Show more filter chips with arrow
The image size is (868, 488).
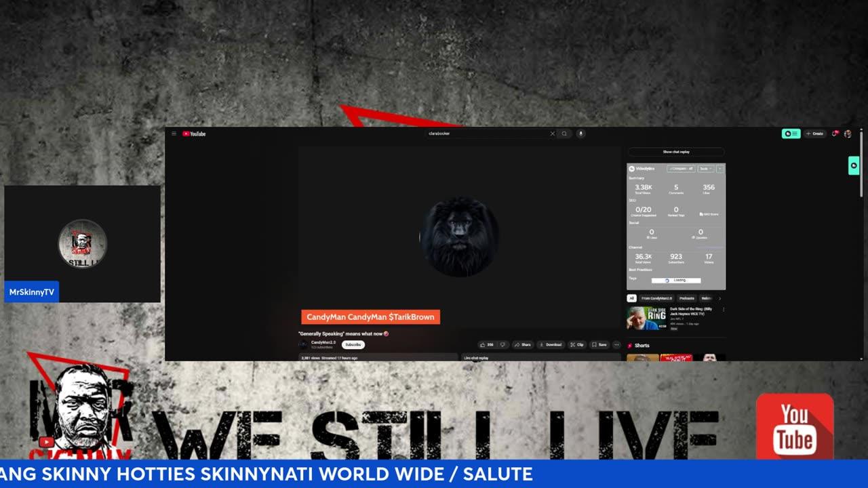719,298
